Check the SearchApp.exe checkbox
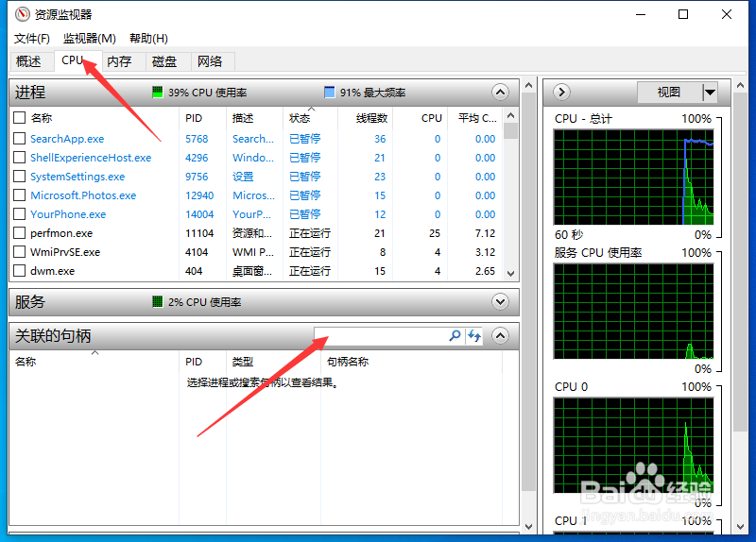Screen dimensions: 756x542 [19, 139]
